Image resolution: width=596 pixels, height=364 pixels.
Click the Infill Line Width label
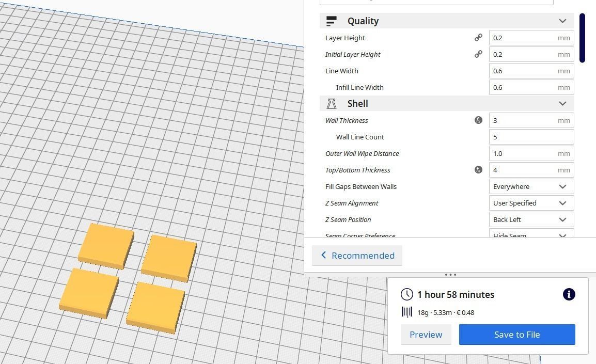click(x=359, y=87)
